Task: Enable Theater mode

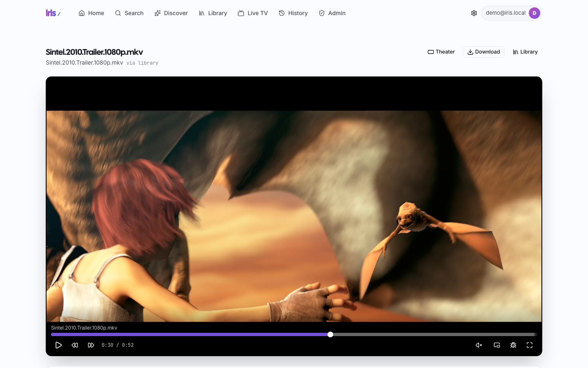Action: tap(441, 52)
